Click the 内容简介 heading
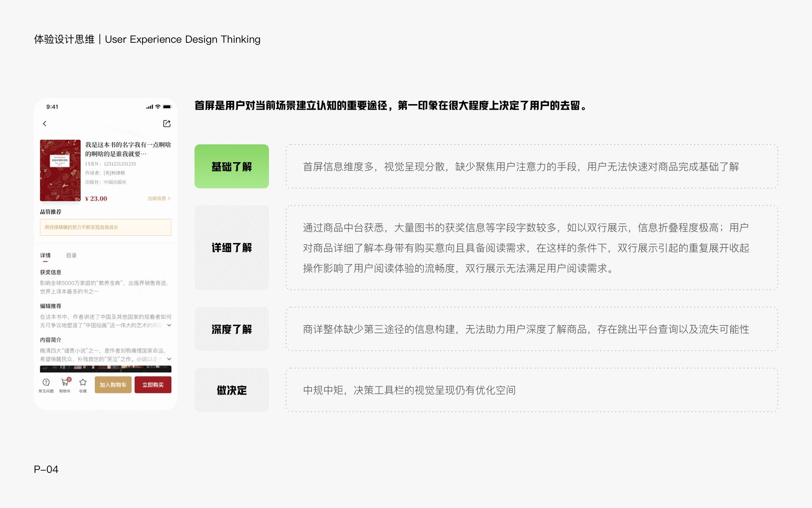 tap(51, 340)
